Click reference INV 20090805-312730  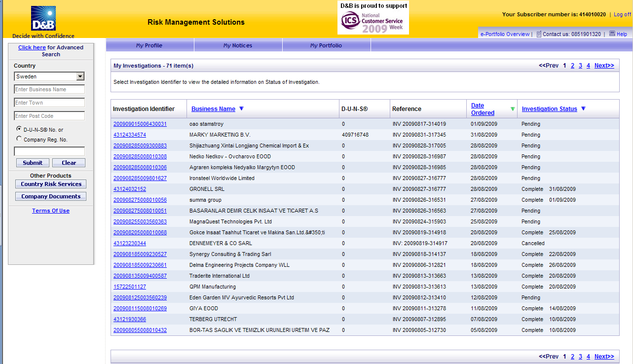(419, 330)
